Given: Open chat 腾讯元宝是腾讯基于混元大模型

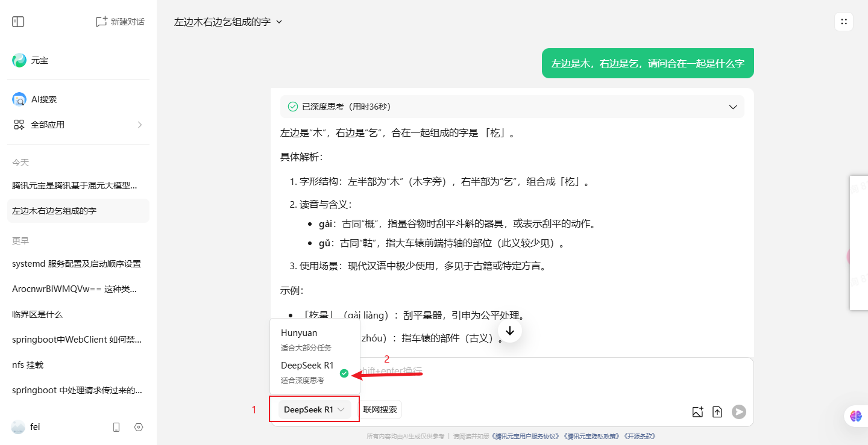Looking at the screenshot, I should pos(78,185).
